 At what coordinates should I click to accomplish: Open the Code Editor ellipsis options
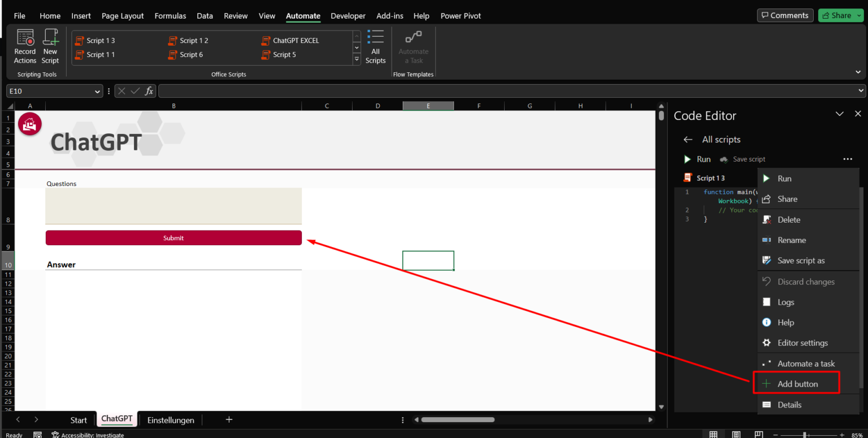click(848, 159)
